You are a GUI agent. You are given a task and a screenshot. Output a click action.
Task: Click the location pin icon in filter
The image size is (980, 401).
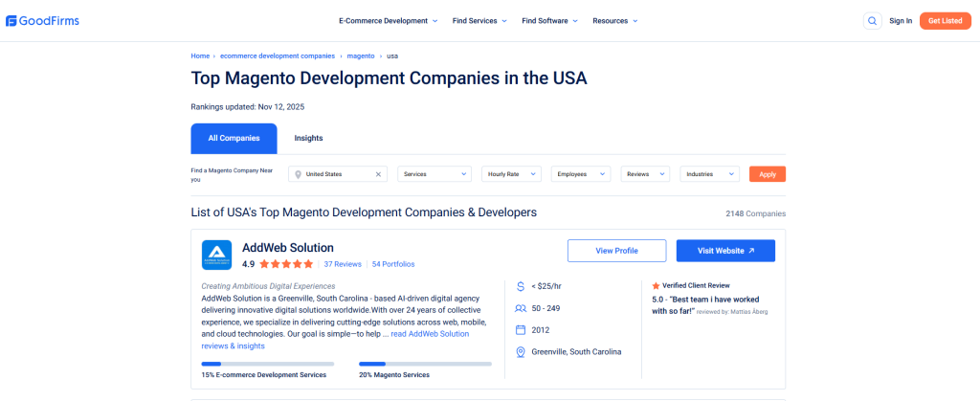click(x=299, y=174)
